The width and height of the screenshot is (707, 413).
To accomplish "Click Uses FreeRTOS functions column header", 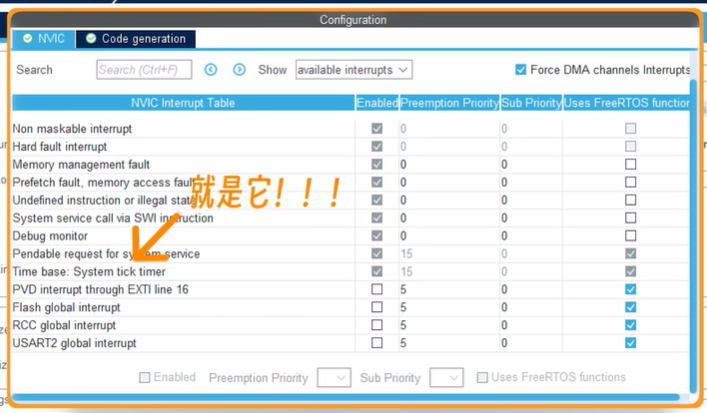I will coord(626,103).
